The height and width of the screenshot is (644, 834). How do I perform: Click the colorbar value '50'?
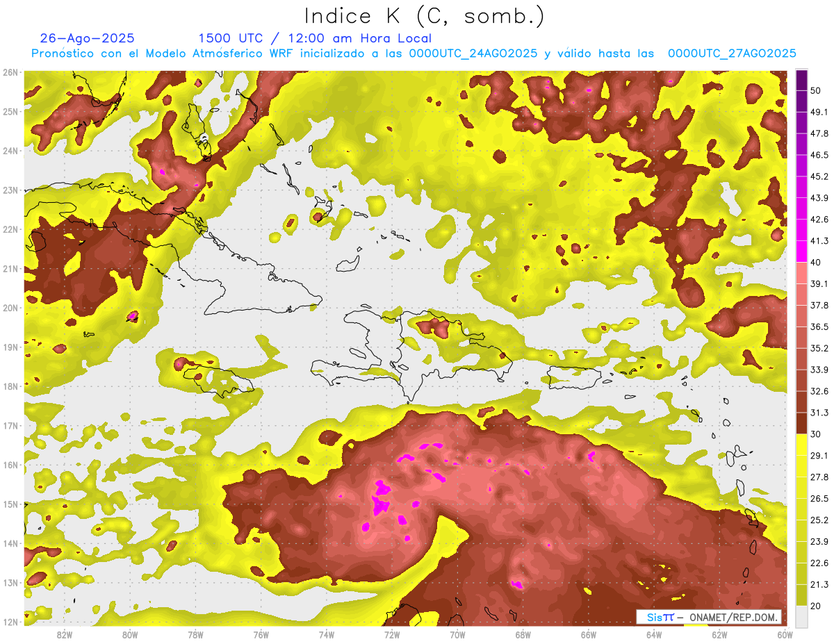tap(815, 90)
